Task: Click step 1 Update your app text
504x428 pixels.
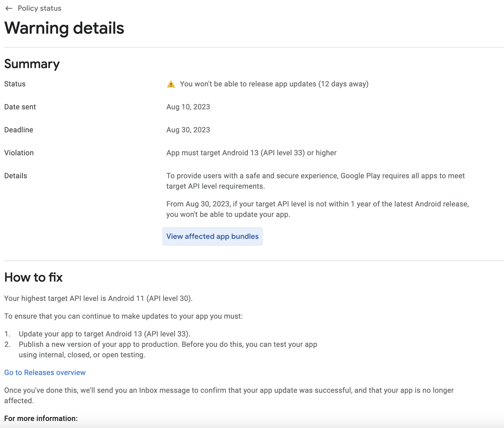Action: [x=104, y=334]
